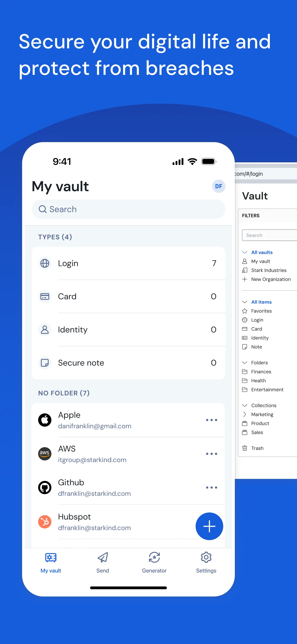Open the Apple login item

tap(128, 420)
